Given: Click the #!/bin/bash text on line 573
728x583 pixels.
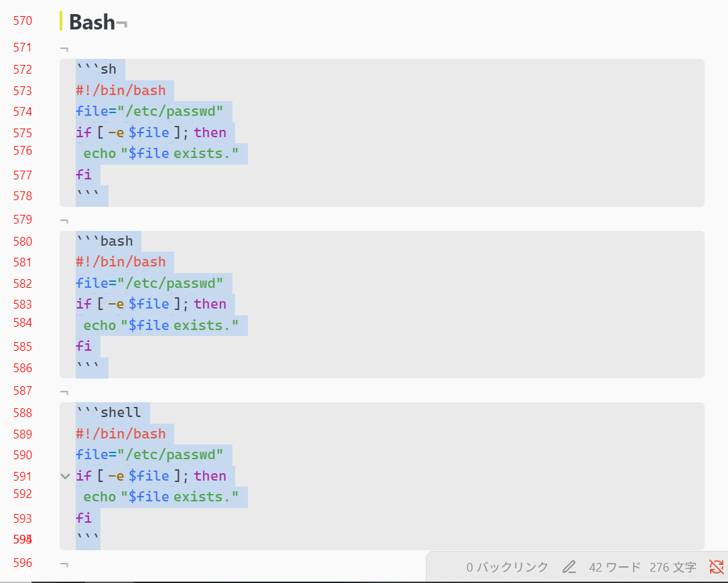Looking at the screenshot, I should click(121, 90).
